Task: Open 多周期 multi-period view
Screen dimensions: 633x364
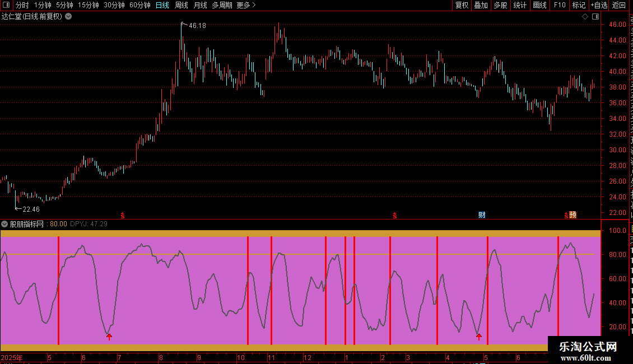Action: tap(222, 5)
